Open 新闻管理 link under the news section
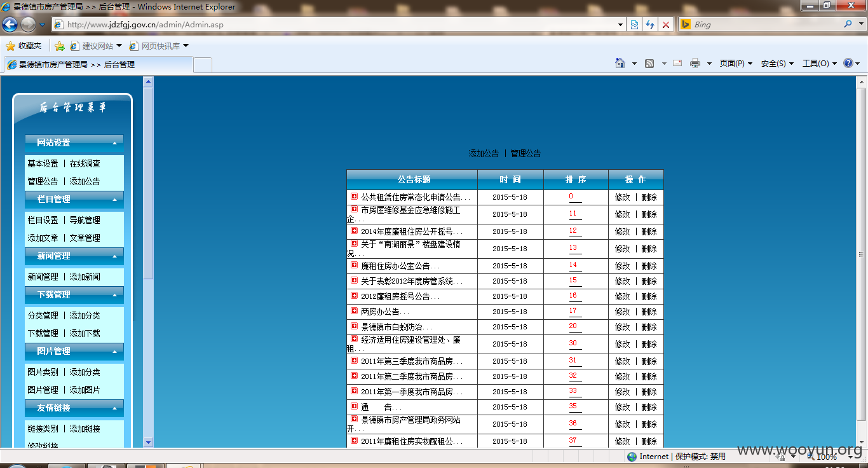868x468 pixels. pyautogui.click(x=43, y=277)
